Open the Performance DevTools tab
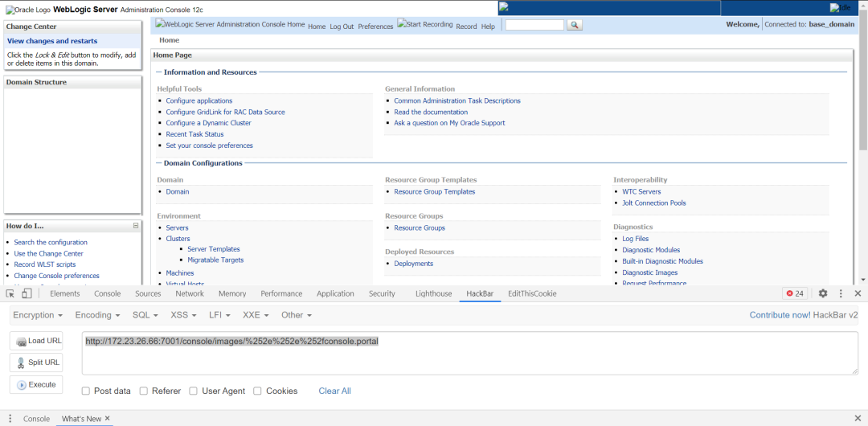 pos(281,293)
